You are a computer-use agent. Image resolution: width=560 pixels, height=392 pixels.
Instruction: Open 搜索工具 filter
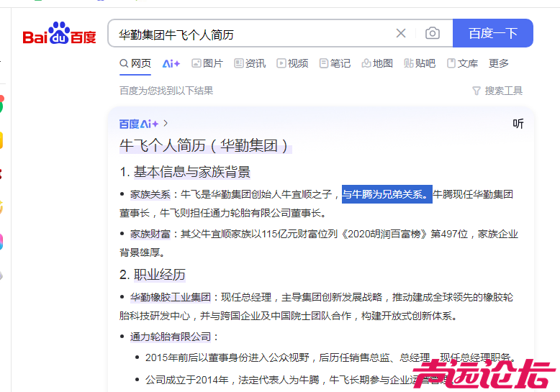(x=497, y=91)
